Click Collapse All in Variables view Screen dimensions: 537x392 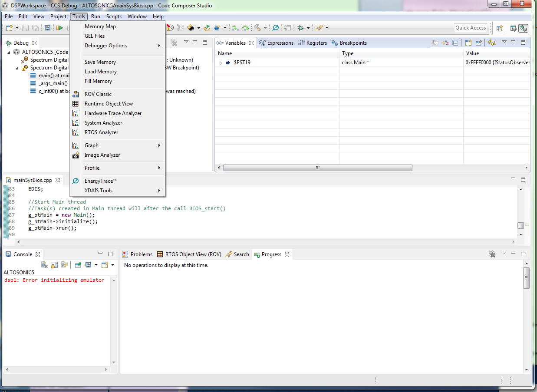point(455,43)
